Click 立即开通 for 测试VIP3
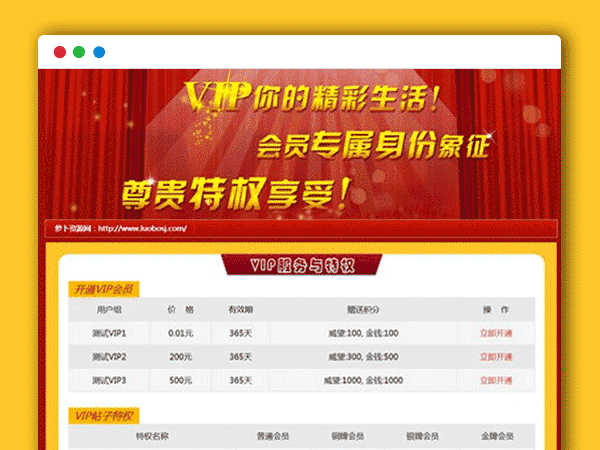The height and width of the screenshot is (450, 600). pyautogui.click(x=495, y=380)
